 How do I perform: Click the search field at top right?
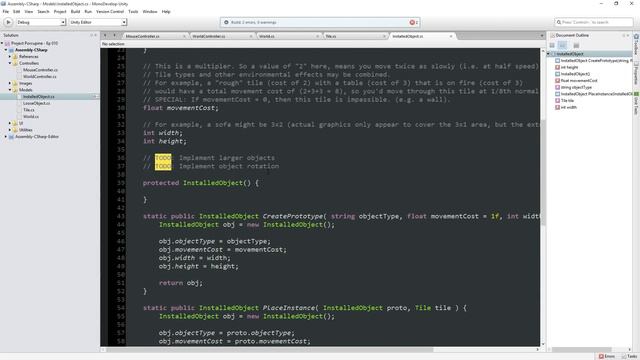point(593,22)
